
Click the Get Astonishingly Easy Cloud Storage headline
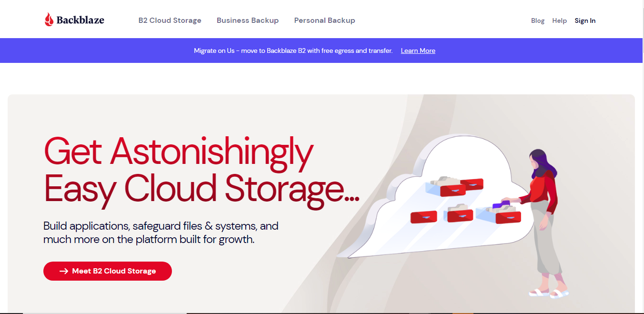point(201,172)
